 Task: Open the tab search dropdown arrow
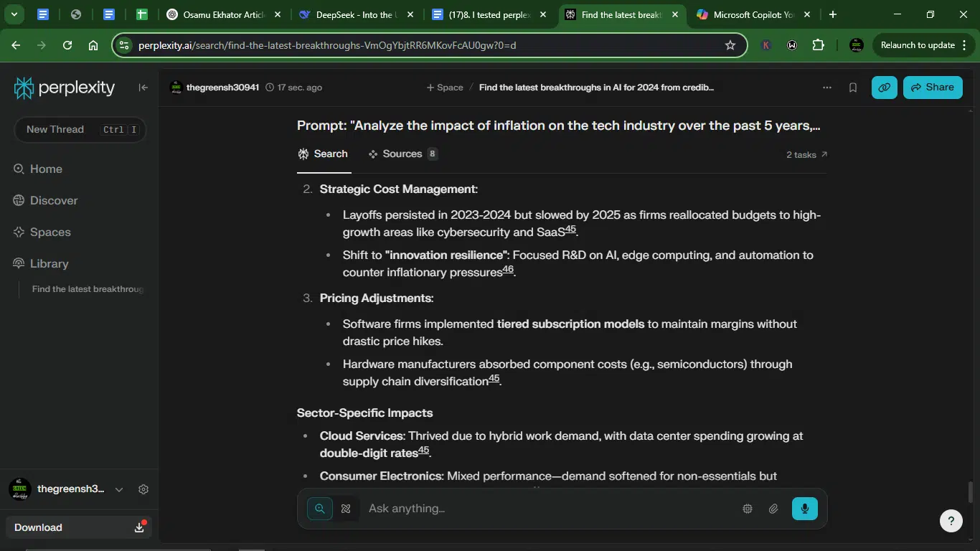tap(14, 14)
